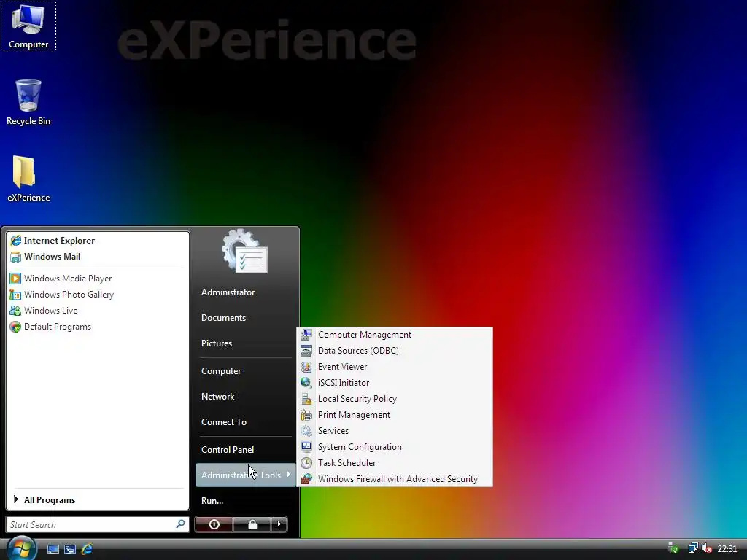This screenshot has width=747, height=560.
Task: Expand the Administrative Tools submenu
Action: [x=245, y=475]
